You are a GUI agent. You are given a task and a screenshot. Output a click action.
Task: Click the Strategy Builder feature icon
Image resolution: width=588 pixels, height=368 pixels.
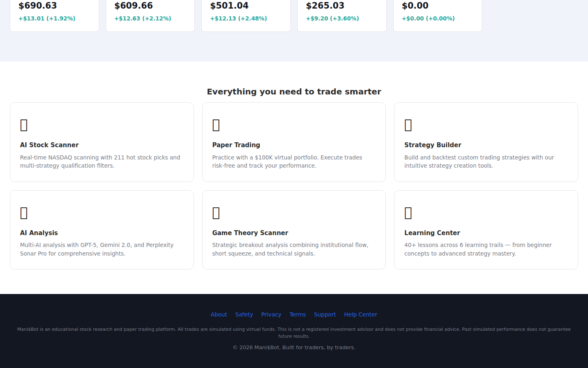tap(408, 125)
